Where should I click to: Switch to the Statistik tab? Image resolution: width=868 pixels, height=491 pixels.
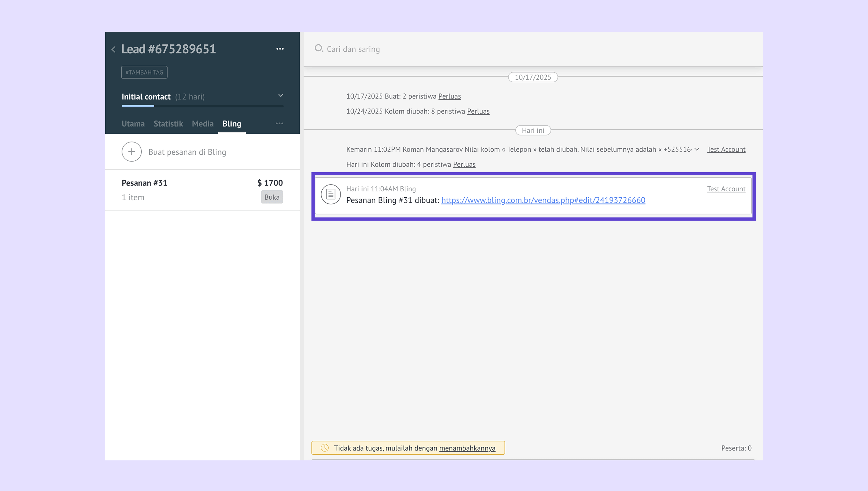click(168, 124)
